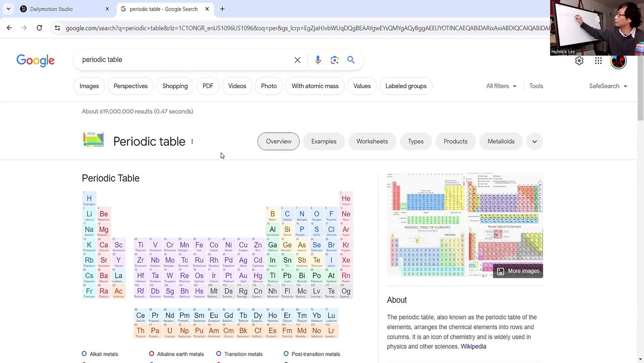The image size is (644, 363).
Task: Reload the page with refresh icon
Action: pyautogui.click(x=39, y=28)
